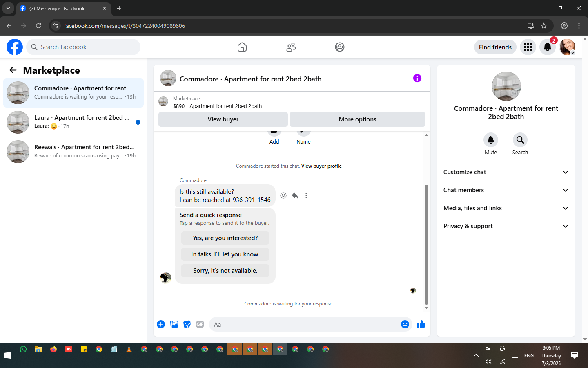Open a new browser tab
The height and width of the screenshot is (368, 588).
pyautogui.click(x=119, y=8)
